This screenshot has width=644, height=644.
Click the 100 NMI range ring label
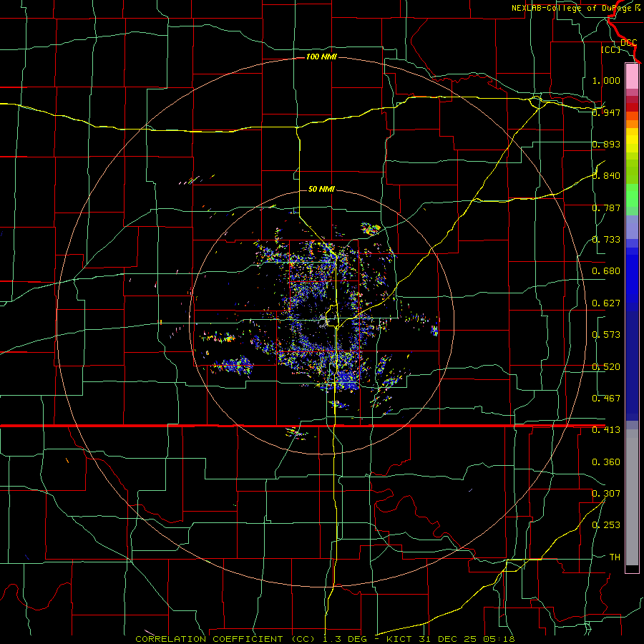click(321, 57)
